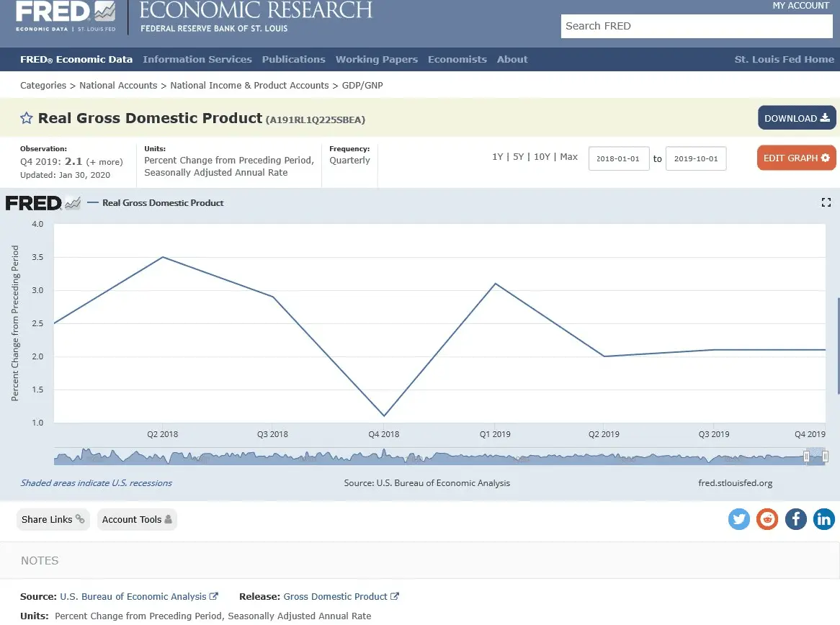This screenshot has height=625, width=840.
Task: Expand Share Links options
Action: (x=53, y=520)
